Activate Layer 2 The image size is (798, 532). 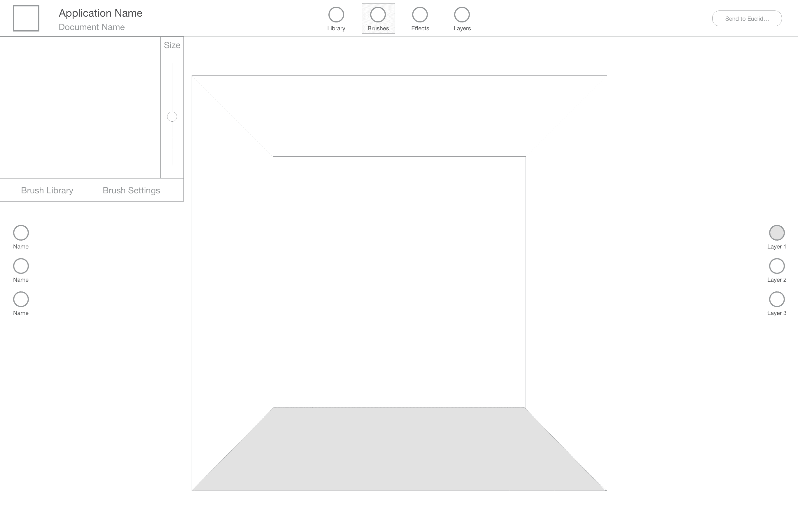777,266
